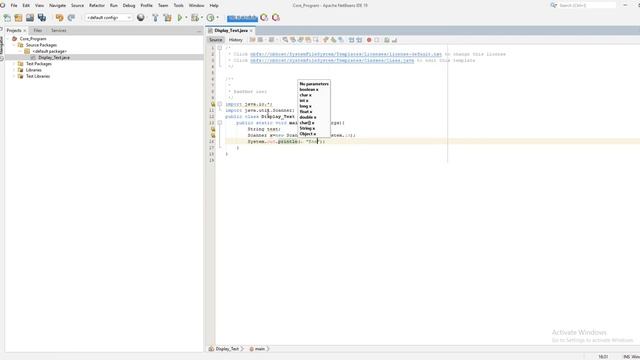Screen dimensions: 640x360
Task: Collapse the code fold at line 13
Action: tap(220, 123)
